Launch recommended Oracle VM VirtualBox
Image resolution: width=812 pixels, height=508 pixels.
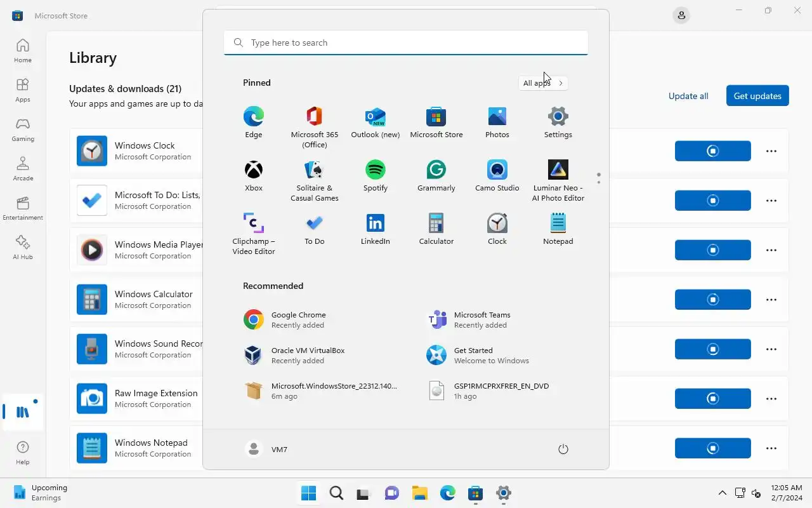pos(315,356)
